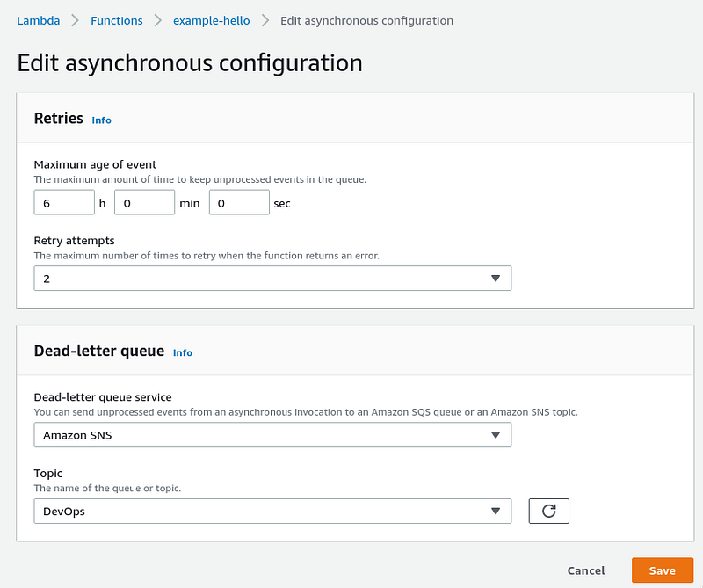Open Info link beside Dead-letter queue

[183, 353]
